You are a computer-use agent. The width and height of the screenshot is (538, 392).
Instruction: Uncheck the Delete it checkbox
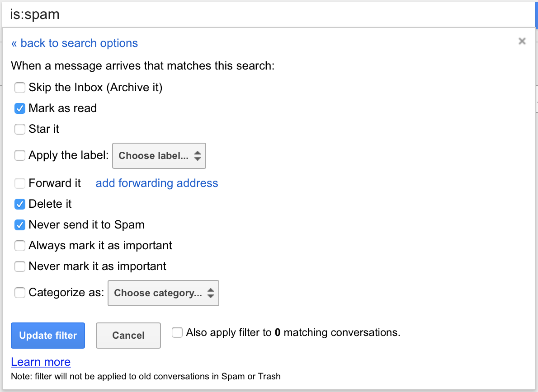(20, 204)
